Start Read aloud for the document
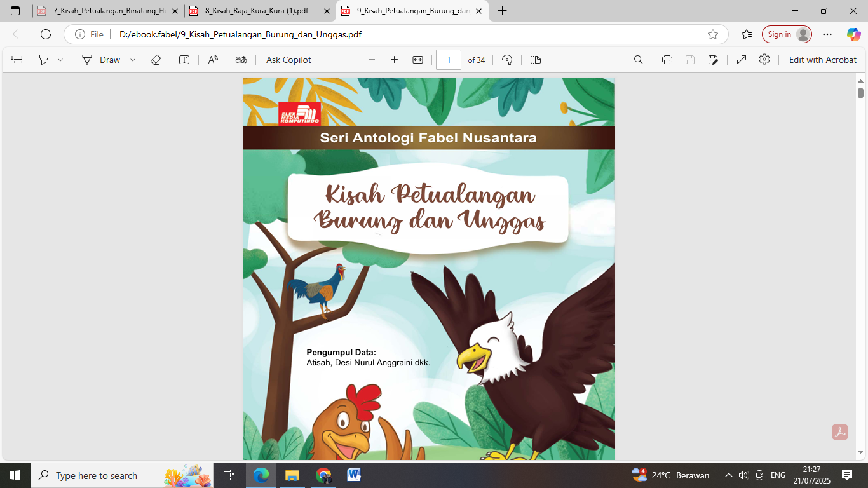The image size is (868, 488). pyautogui.click(x=212, y=59)
